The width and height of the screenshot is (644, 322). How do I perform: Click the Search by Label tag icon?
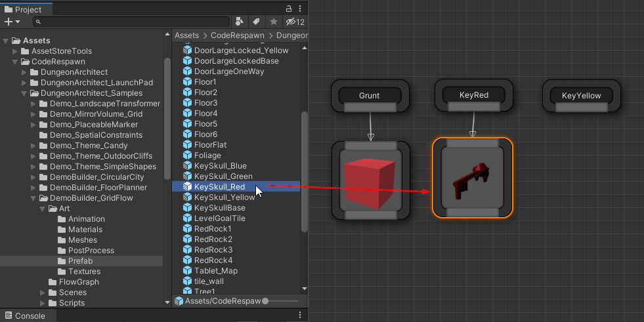click(x=257, y=22)
